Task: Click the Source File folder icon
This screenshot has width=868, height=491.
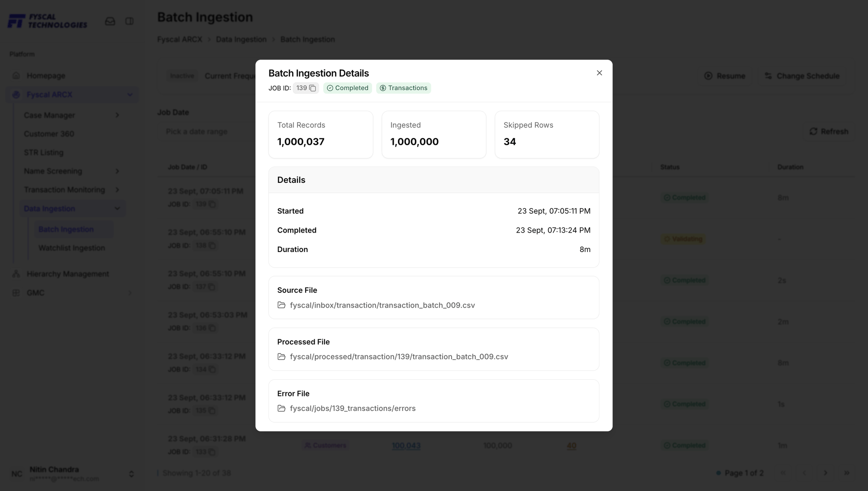Action: click(x=281, y=305)
